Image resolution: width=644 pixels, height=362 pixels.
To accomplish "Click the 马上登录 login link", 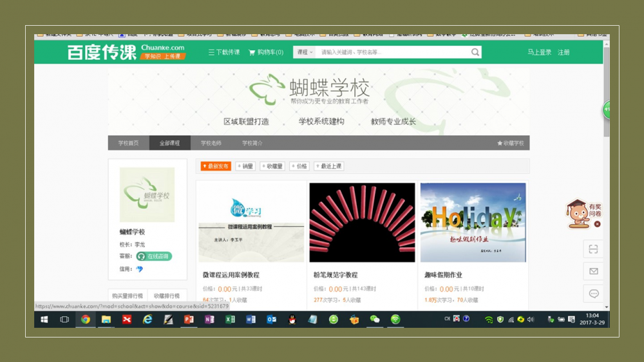I will point(539,52).
